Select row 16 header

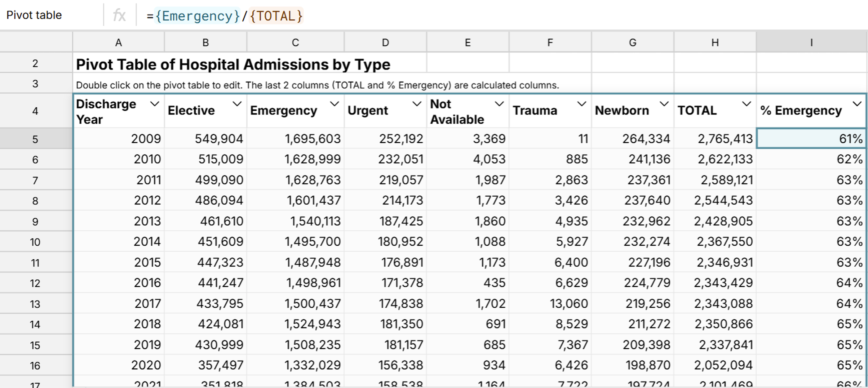(36, 365)
